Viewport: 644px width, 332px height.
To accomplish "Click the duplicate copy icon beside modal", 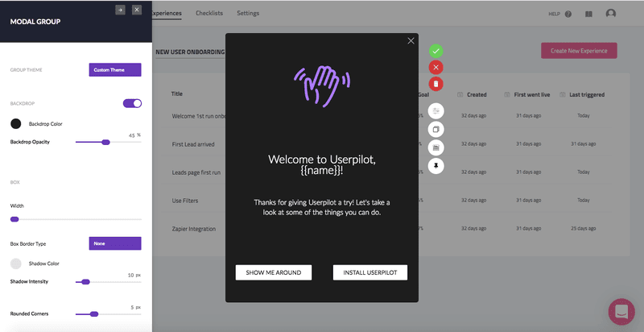I will pos(436,129).
